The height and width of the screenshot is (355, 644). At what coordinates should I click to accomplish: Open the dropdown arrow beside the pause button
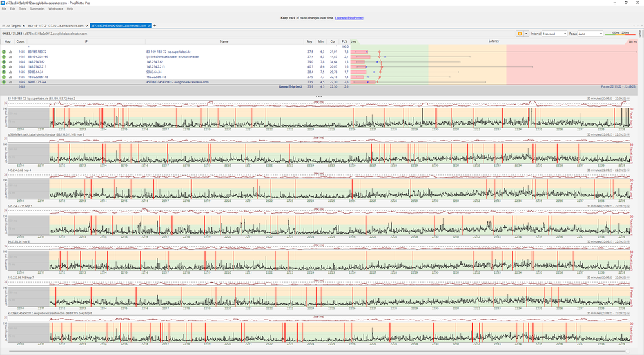pos(526,34)
